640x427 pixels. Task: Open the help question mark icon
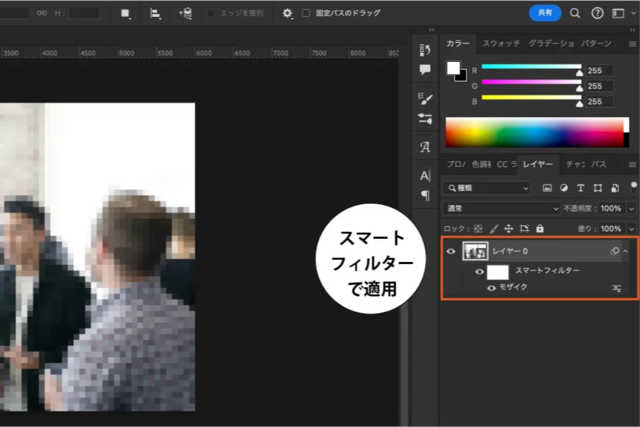point(597,13)
